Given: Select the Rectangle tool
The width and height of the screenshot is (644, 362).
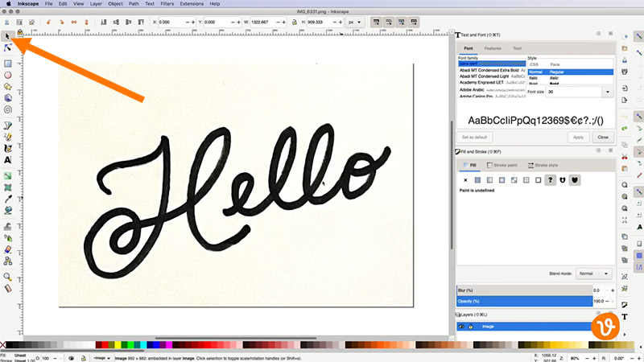Looking at the screenshot, I should (x=7, y=64).
